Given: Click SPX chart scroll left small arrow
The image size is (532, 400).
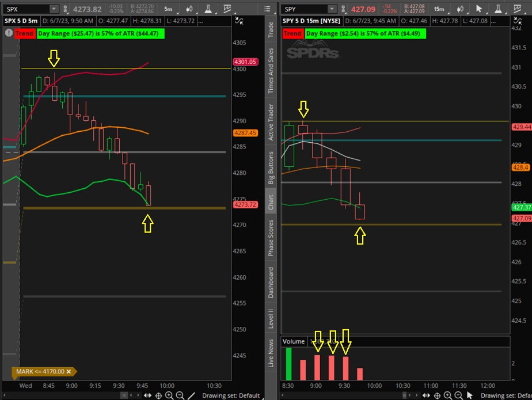Looking at the screenshot, I should click(131, 395).
